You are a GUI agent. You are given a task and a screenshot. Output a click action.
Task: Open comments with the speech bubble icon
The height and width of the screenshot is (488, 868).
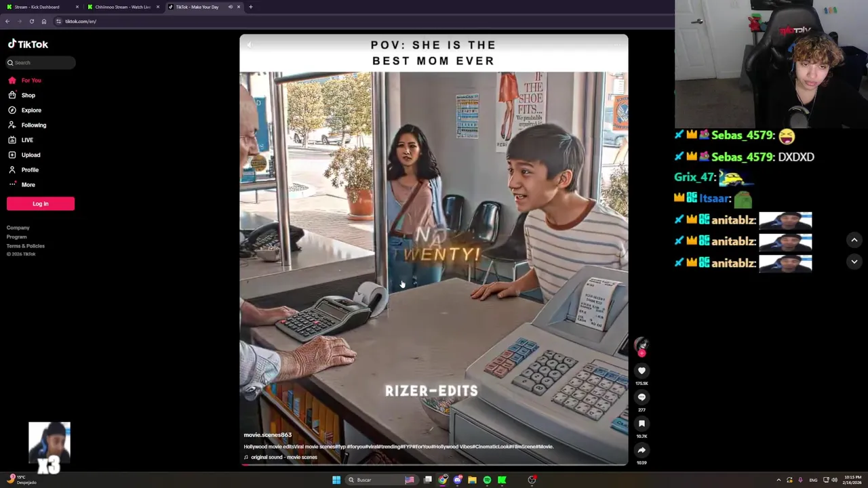(x=642, y=397)
